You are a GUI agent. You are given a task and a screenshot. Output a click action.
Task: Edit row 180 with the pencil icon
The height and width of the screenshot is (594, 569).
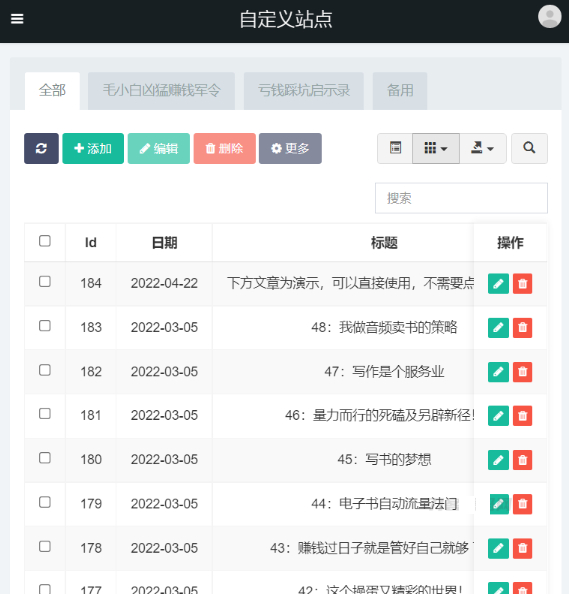pos(498,460)
